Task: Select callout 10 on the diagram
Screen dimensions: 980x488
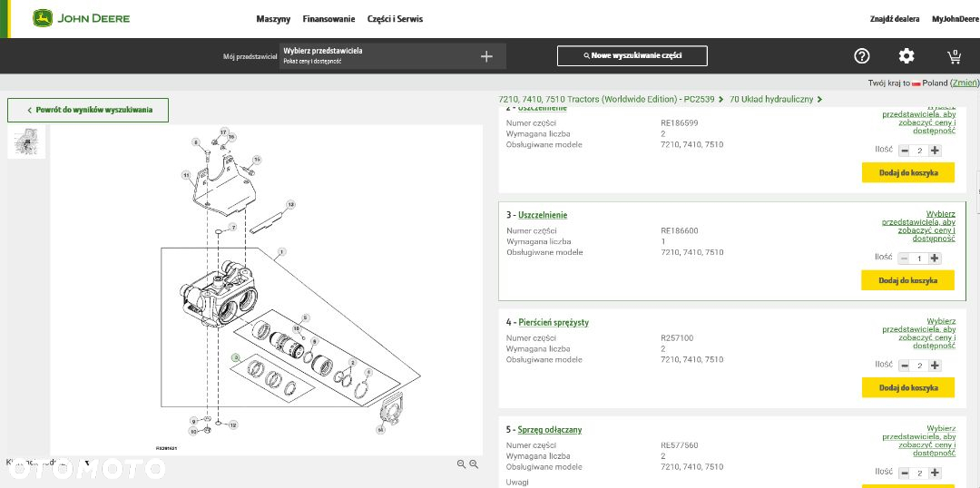Action: [193, 431]
